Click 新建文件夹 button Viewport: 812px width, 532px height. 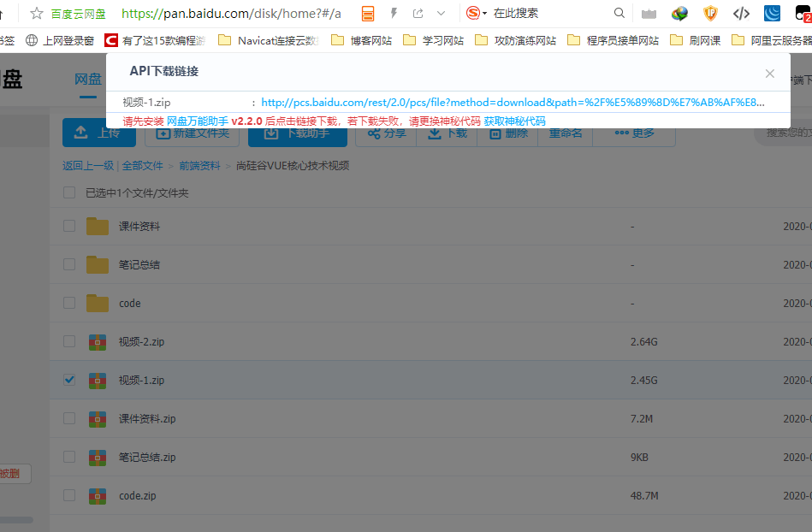(193, 133)
